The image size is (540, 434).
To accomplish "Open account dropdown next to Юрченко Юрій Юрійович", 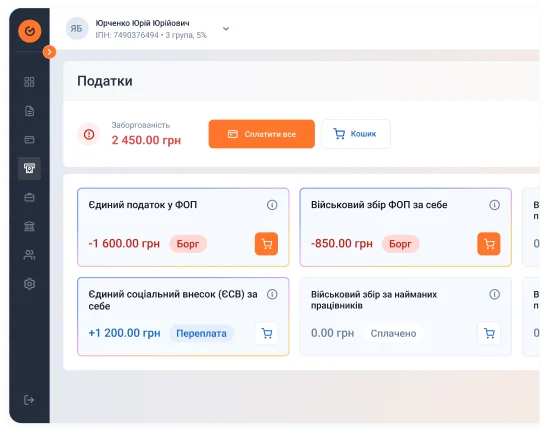I will click(x=226, y=29).
